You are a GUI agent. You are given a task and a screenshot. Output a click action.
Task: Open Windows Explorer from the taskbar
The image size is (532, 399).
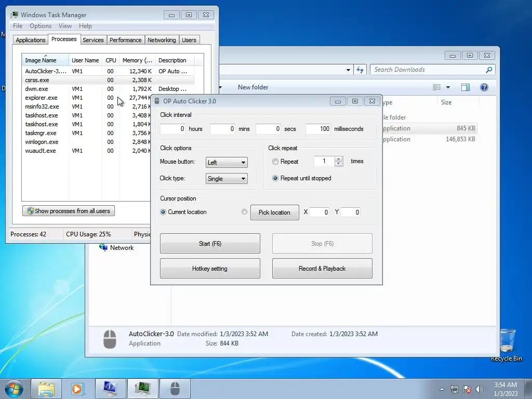click(46, 389)
